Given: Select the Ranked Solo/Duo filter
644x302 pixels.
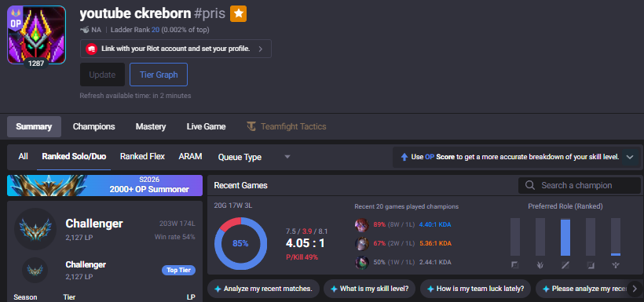Looking at the screenshot, I should point(74,157).
